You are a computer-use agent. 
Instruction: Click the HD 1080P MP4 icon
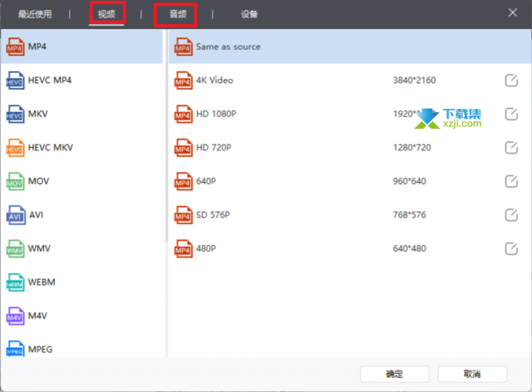(x=183, y=114)
